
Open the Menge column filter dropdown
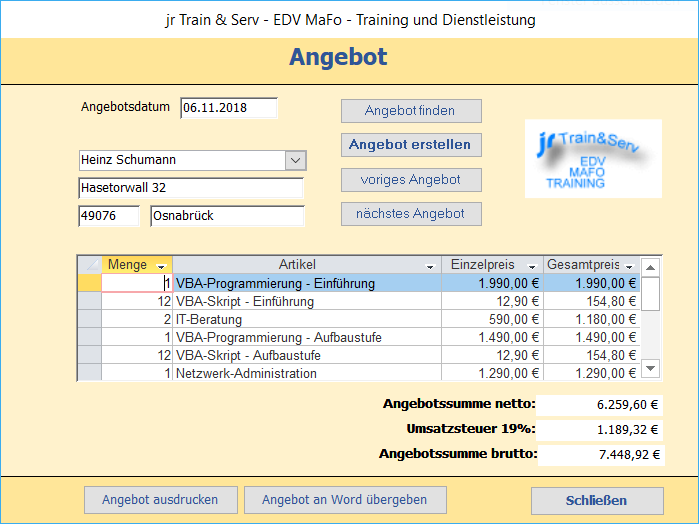(x=161, y=266)
